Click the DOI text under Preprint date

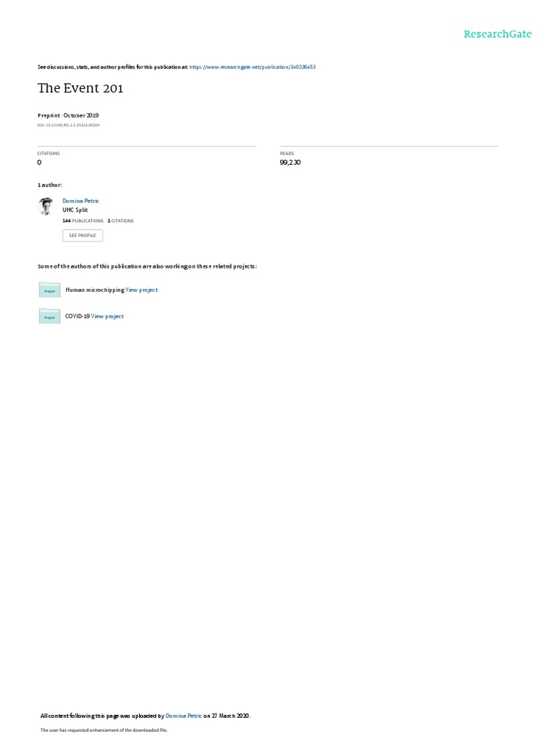click(69, 125)
